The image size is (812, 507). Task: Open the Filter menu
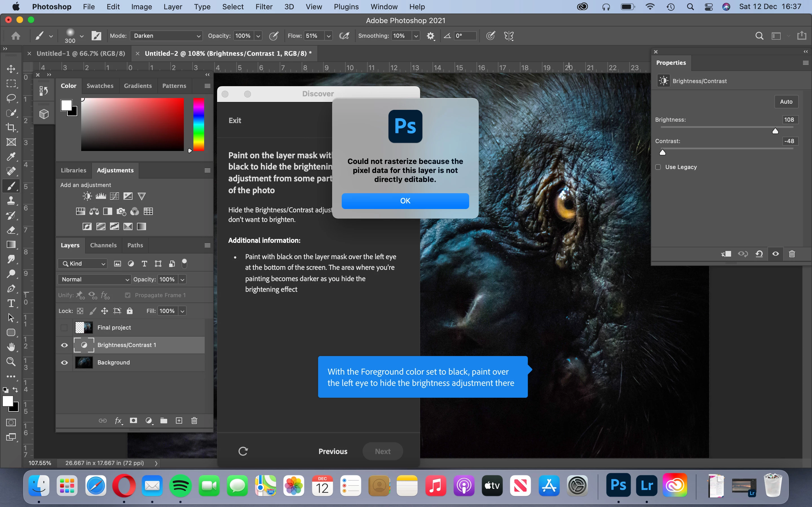(x=264, y=7)
